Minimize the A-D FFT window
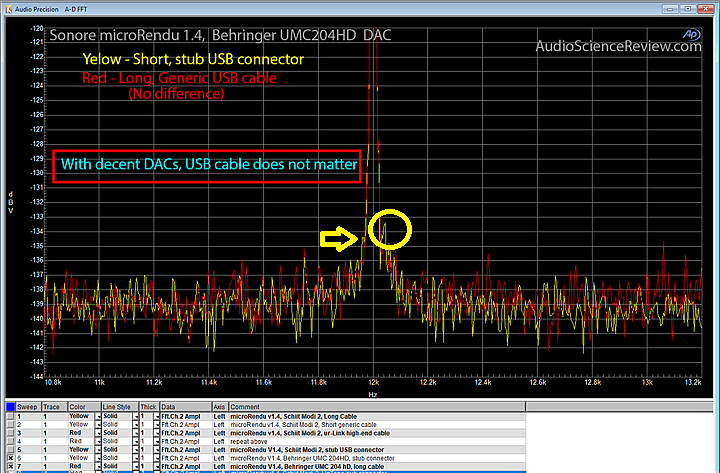Screen dimensions: 720x473 click(x=670, y=9)
